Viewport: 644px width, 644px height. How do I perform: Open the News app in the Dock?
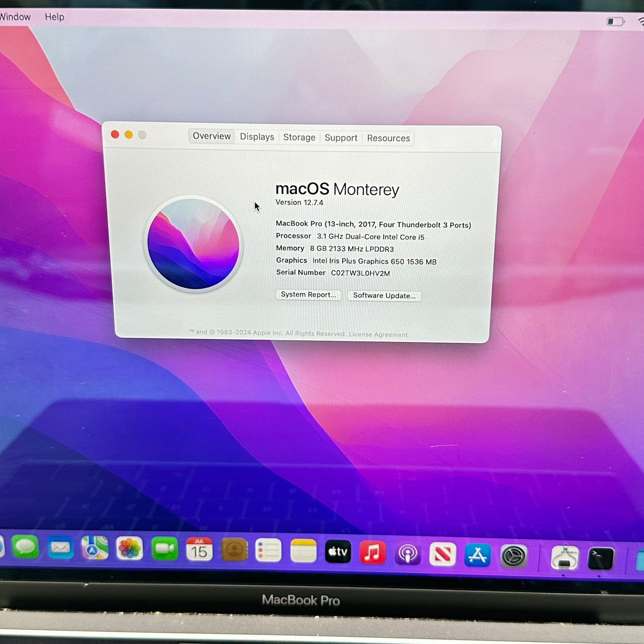(x=443, y=555)
